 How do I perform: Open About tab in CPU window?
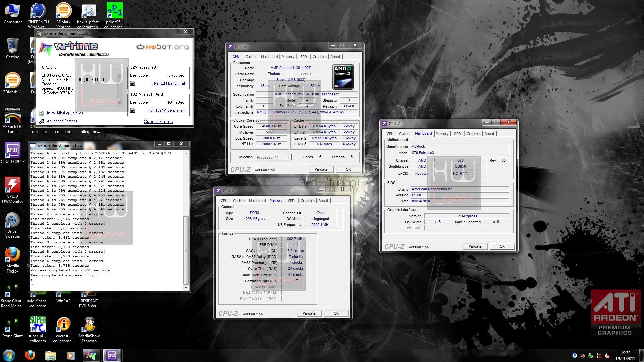click(335, 57)
